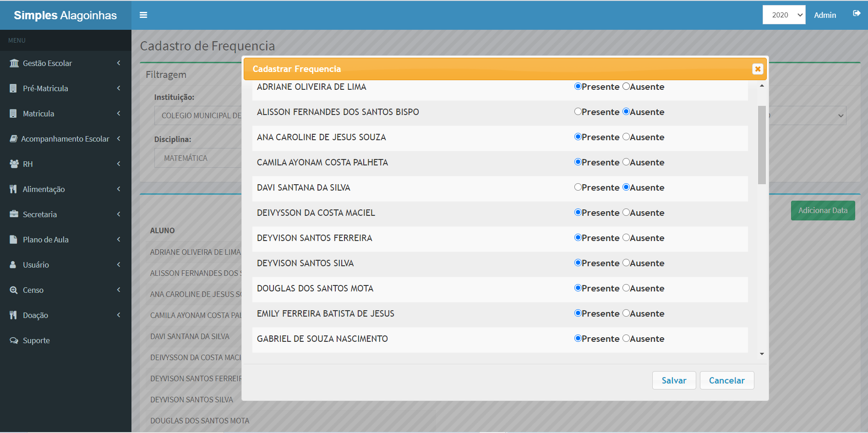Select Presente for Emily Ferreira Batista de Jesus
This screenshot has width=868, height=433.
point(578,313)
